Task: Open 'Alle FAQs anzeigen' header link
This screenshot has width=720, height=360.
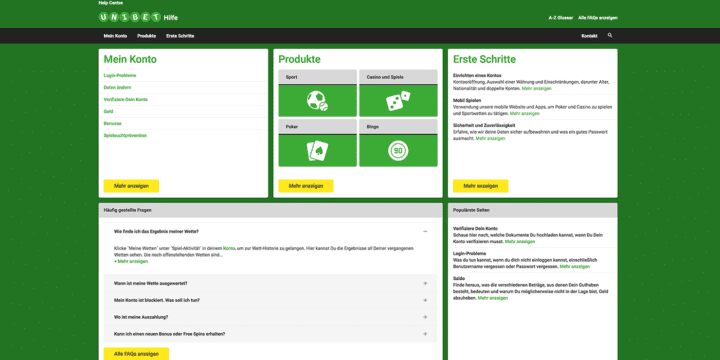Action: [x=598, y=18]
